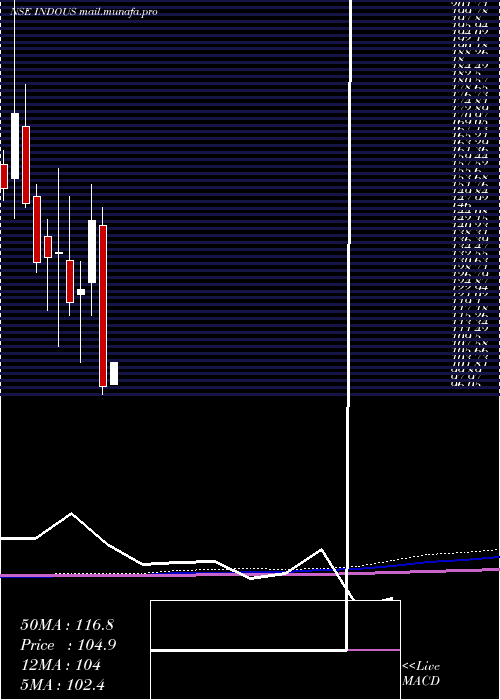Click the 'NSE INDOUS mail.munafa.pro' chart title
500x700 pixels.
pyautogui.click(x=83, y=12)
